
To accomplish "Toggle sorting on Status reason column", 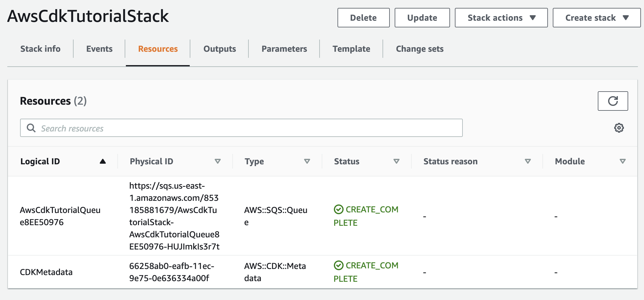I will pyautogui.click(x=528, y=161).
